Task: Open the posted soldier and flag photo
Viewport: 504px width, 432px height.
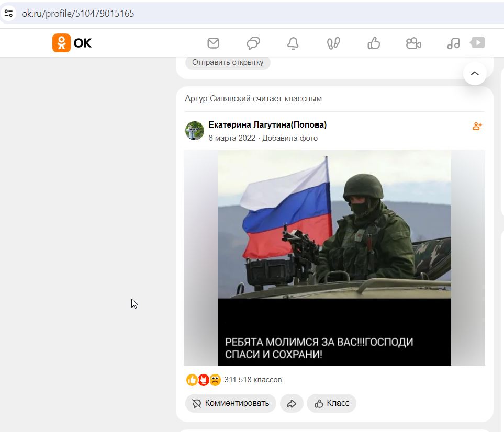Action: 334,258
